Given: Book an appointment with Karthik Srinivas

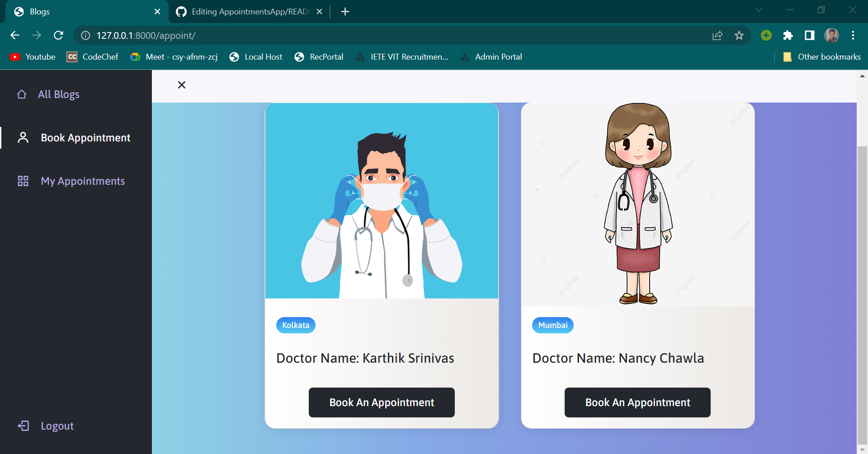Looking at the screenshot, I should tap(382, 402).
